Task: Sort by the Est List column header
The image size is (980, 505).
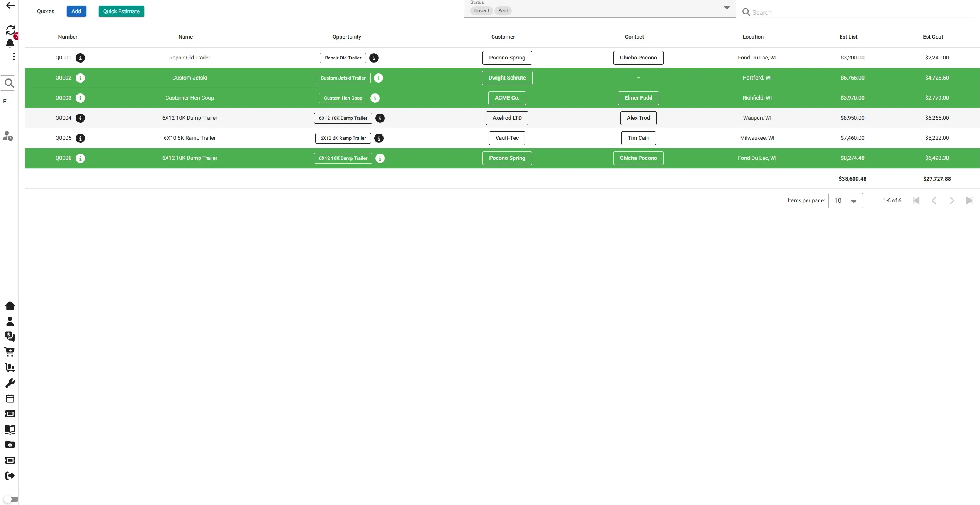Action: coord(848,37)
